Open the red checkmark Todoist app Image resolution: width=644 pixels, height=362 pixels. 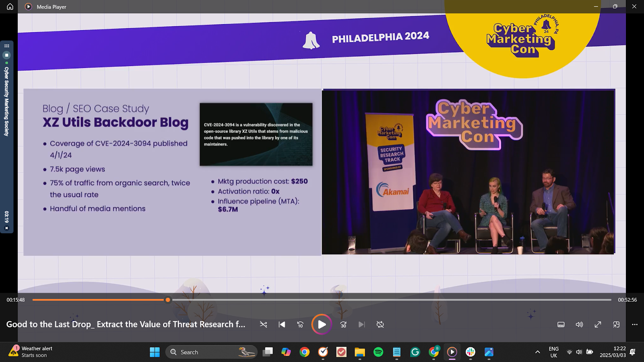(x=341, y=352)
